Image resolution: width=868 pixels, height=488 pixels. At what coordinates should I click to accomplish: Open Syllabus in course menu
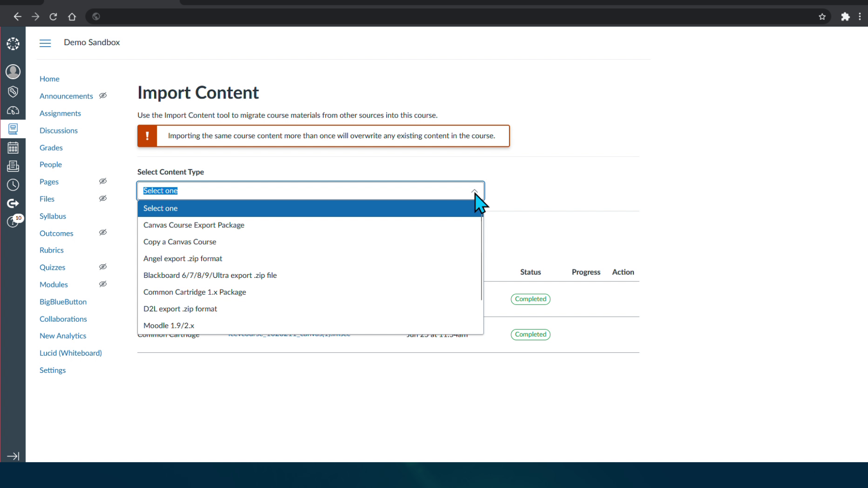click(x=52, y=216)
